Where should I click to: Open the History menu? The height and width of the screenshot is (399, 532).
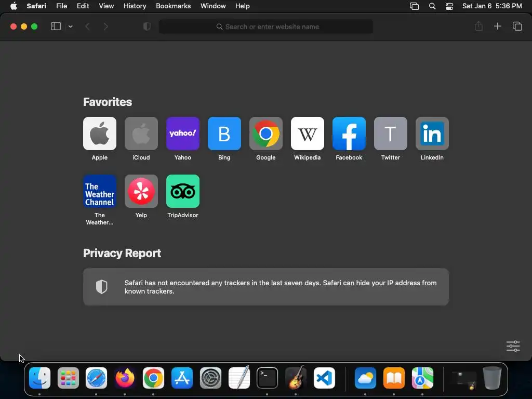click(x=135, y=6)
